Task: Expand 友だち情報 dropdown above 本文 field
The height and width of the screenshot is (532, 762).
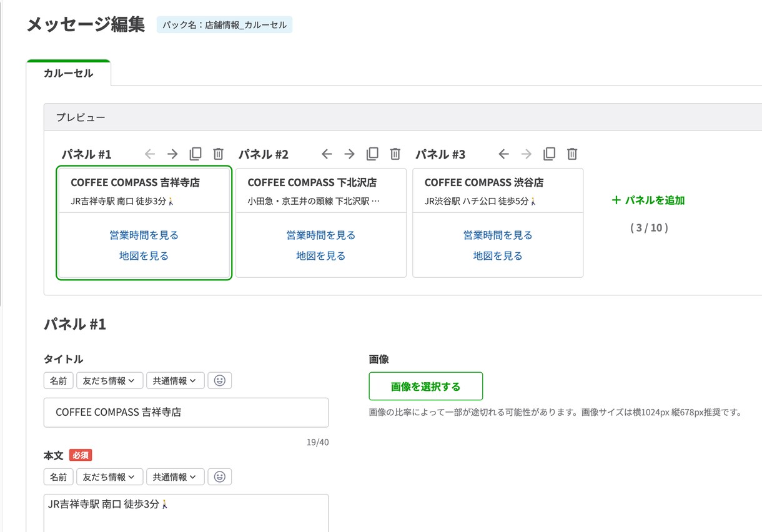Action: 110,476
